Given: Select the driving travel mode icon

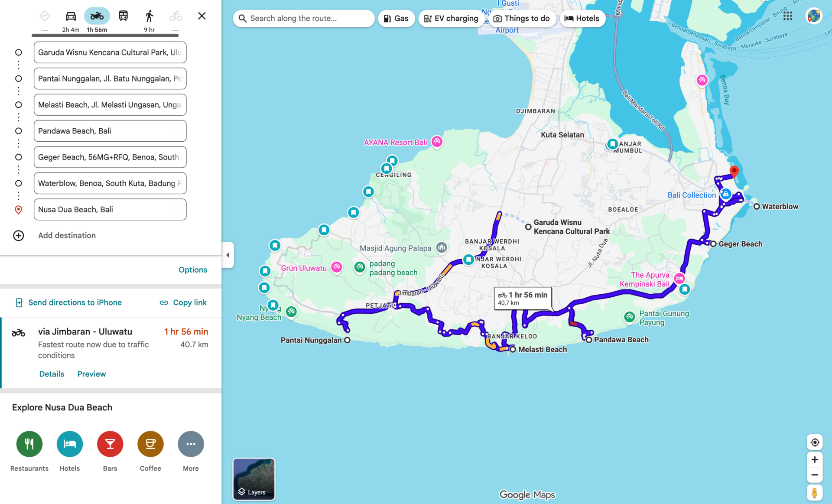Looking at the screenshot, I should point(71,16).
